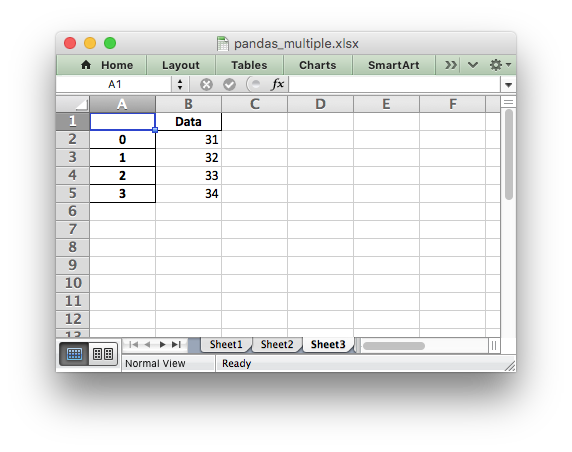Viewport: 572px width, 452px height.
Task: Click the fx insert function icon
Action: 277,84
